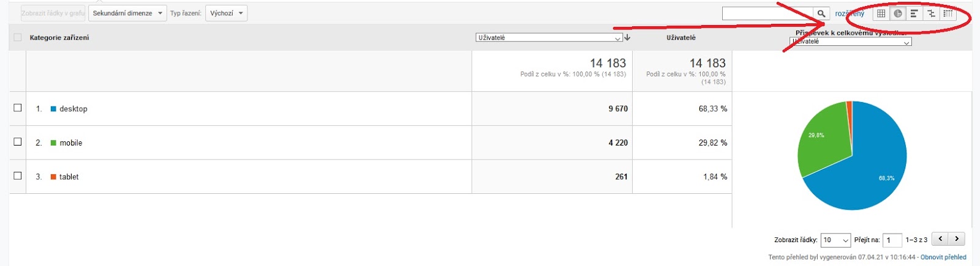Tick the mobile row checkbox
Image resolution: width=980 pixels, height=266 pixels.
coord(18,142)
